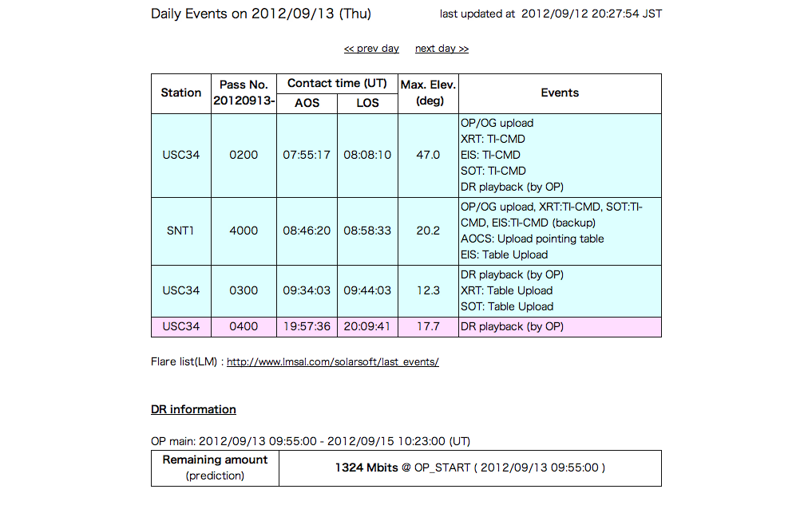This screenshot has width=812, height=505.
Task: Click the DR information heading
Action: coord(193,409)
